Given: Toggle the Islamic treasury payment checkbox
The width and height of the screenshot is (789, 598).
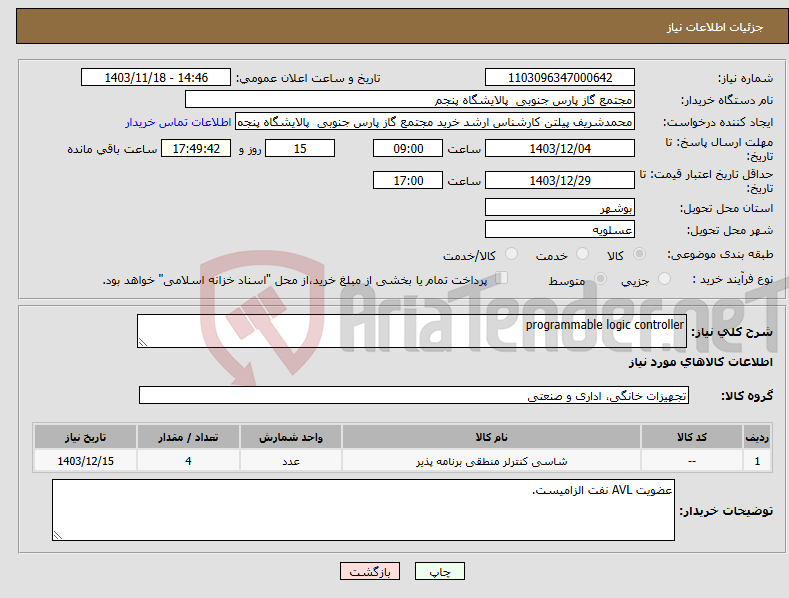Looking at the screenshot, I should pos(502,277).
